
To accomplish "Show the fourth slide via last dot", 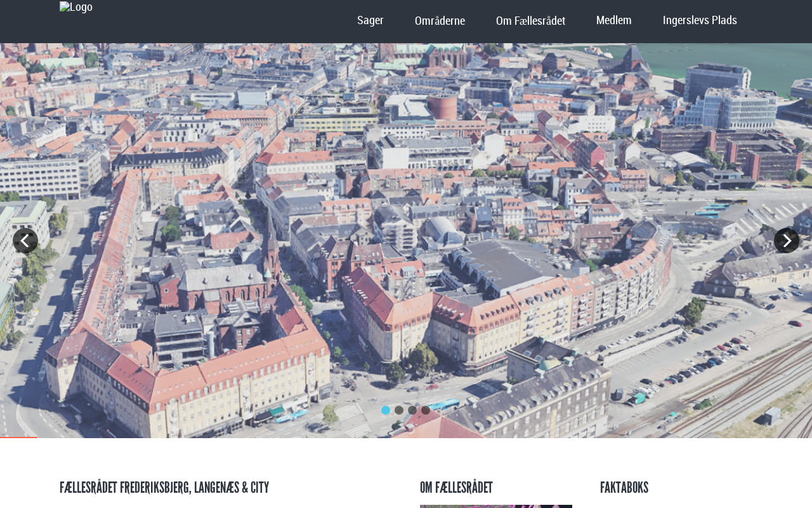I will (x=426, y=410).
